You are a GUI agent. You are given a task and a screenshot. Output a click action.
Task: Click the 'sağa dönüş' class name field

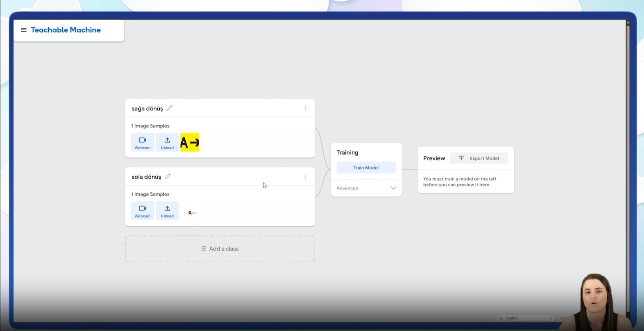coord(147,108)
